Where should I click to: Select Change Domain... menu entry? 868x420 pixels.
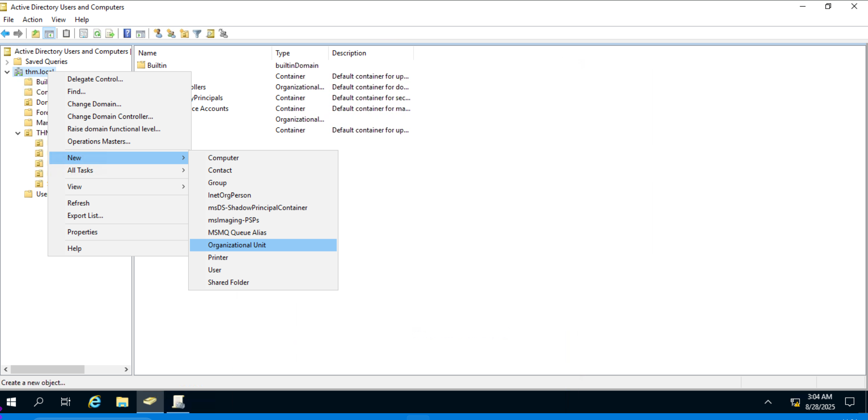pos(118,104)
